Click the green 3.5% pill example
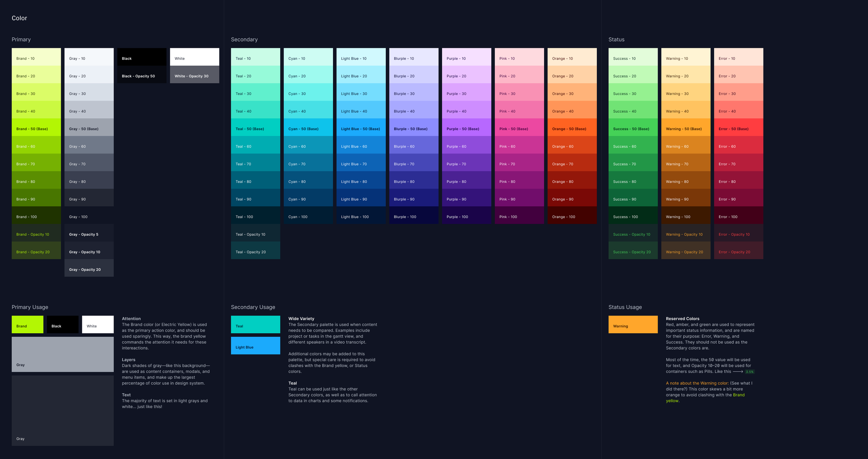Screen dimensions: 868x459 click(x=750, y=372)
